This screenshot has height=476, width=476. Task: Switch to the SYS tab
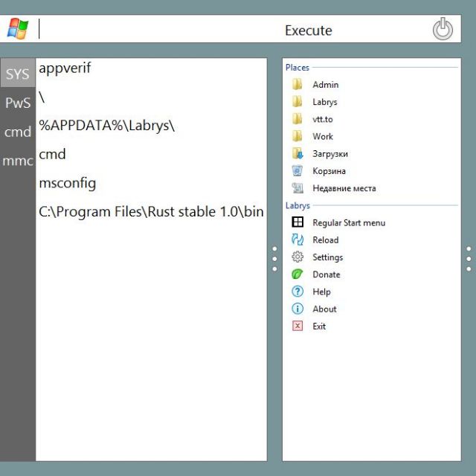pyautogui.click(x=17, y=74)
